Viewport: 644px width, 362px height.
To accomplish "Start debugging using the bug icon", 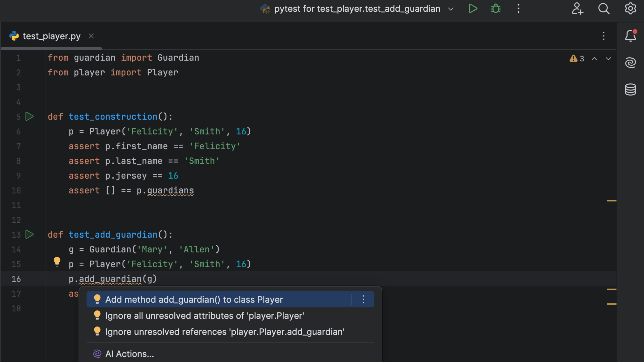I will 496,9.
